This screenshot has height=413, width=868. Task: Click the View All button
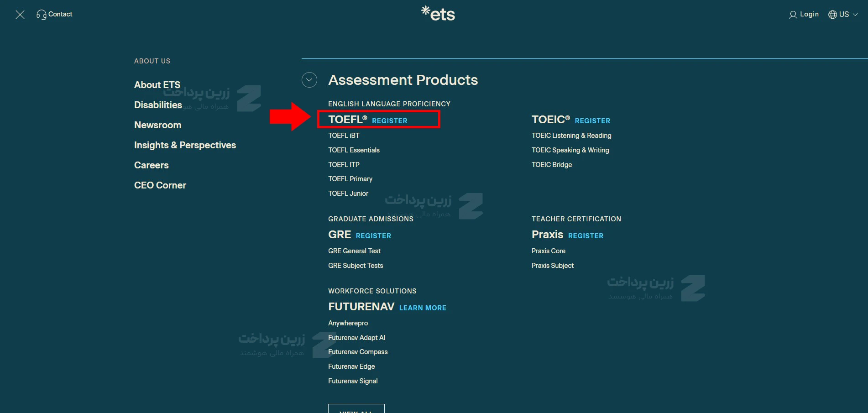coord(356,409)
